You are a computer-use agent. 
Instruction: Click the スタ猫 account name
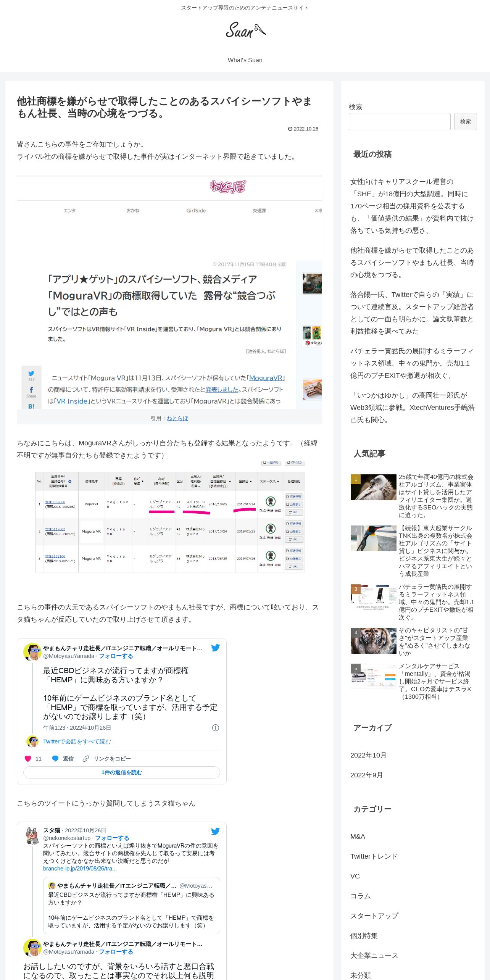point(52,830)
